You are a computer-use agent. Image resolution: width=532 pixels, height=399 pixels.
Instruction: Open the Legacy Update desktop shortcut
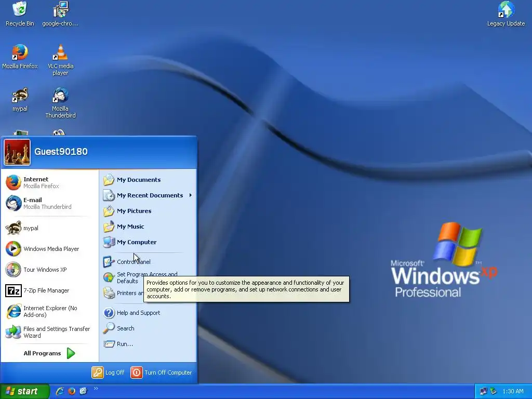click(x=506, y=14)
